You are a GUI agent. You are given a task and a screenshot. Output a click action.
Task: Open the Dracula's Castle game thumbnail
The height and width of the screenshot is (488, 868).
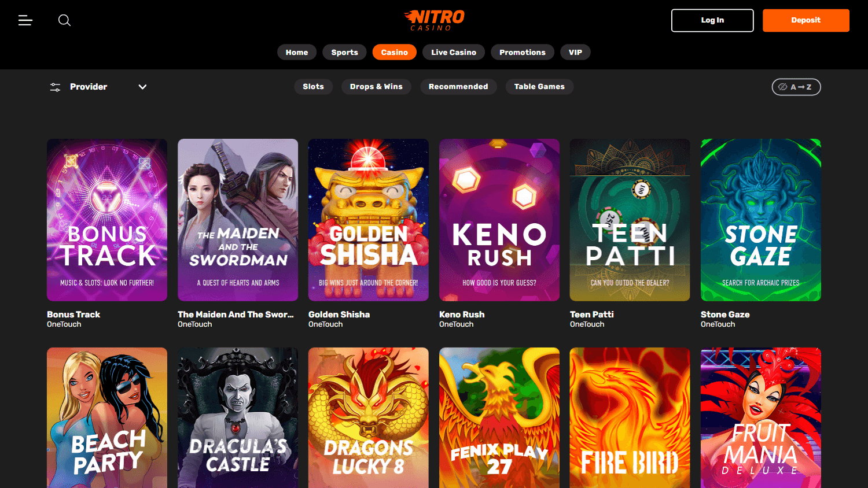[238, 417]
